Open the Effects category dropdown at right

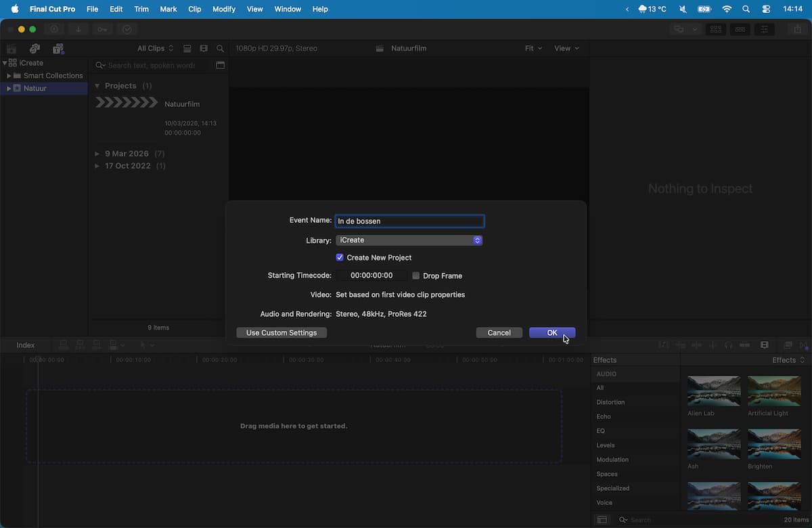point(788,360)
